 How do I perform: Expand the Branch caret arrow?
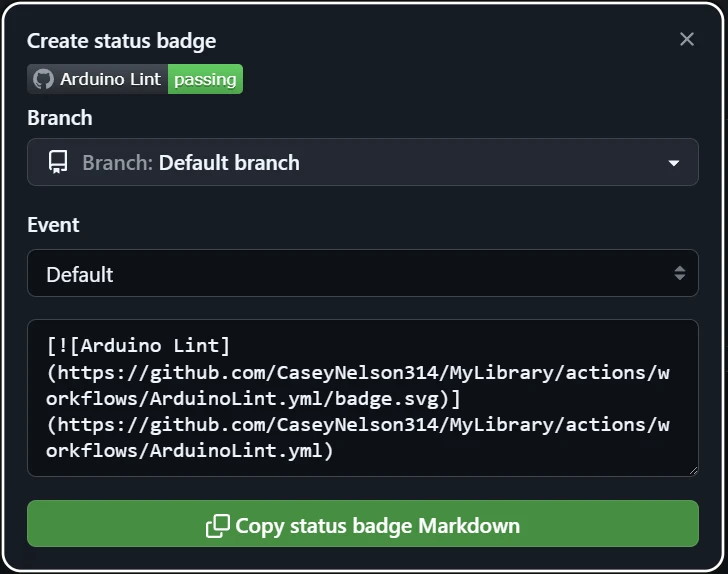click(x=674, y=163)
